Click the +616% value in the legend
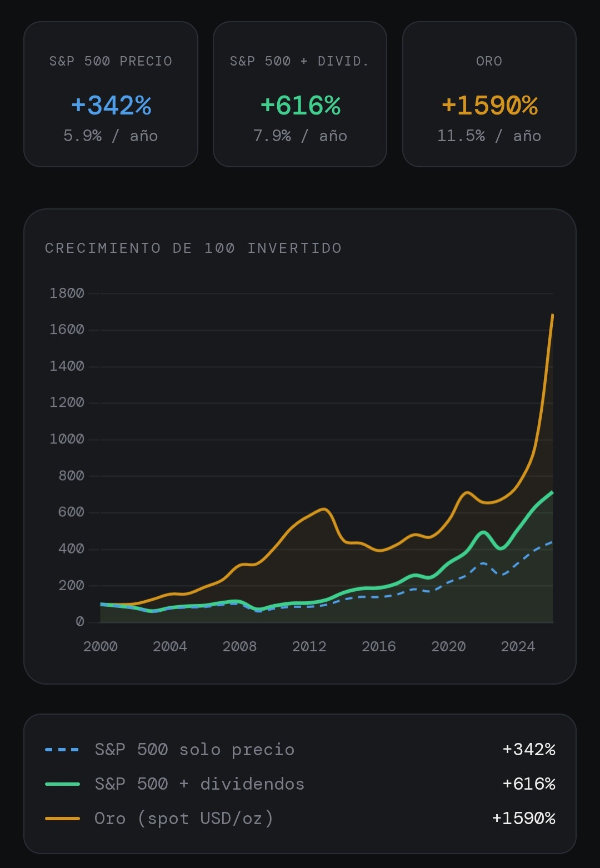 click(529, 784)
